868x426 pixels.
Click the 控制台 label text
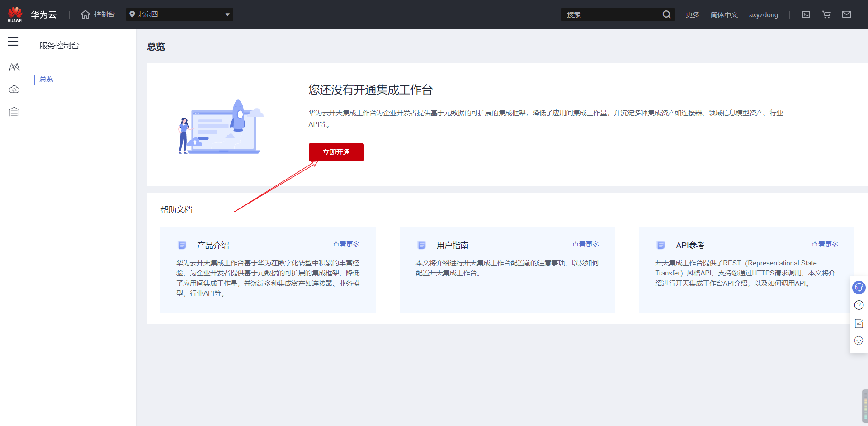(x=104, y=14)
